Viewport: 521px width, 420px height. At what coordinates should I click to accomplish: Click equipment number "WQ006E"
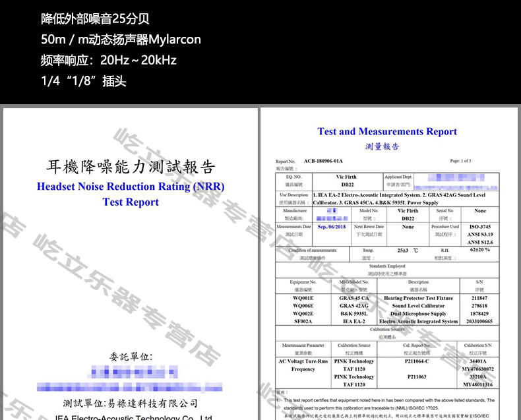point(303,306)
